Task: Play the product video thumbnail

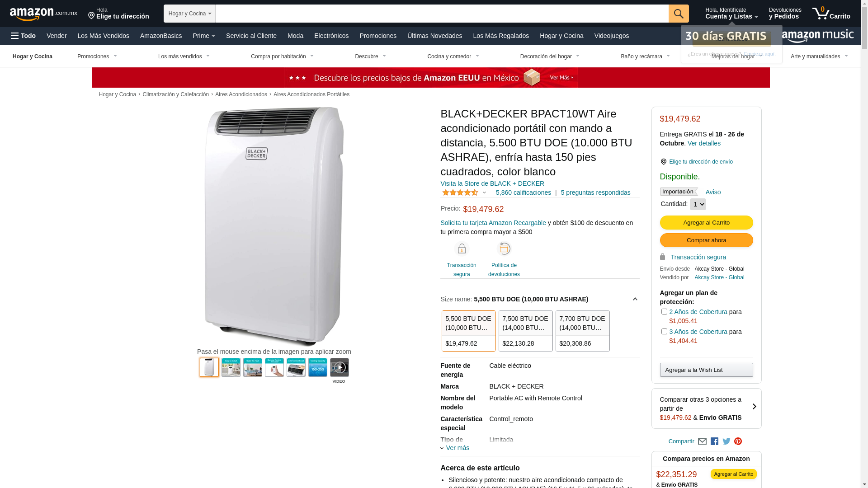Action: (x=339, y=367)
